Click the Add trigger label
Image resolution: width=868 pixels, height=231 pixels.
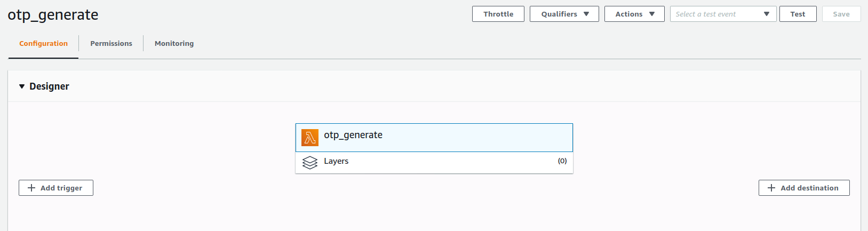(x=61, y=188)
